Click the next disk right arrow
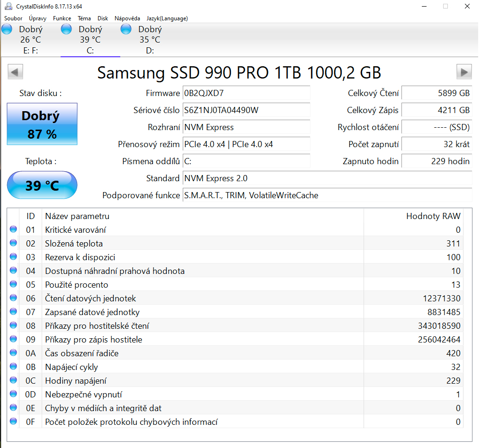 point(464,72)
